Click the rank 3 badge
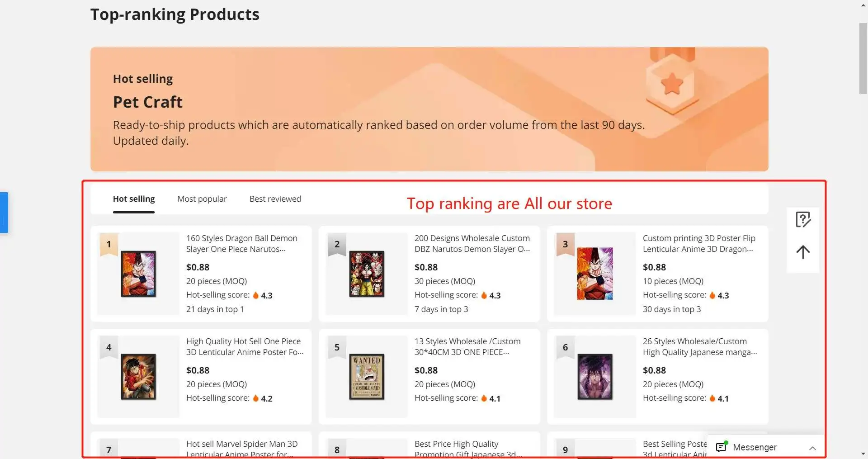This screenshot has width=868, height=459. click(x=565, y=245)
